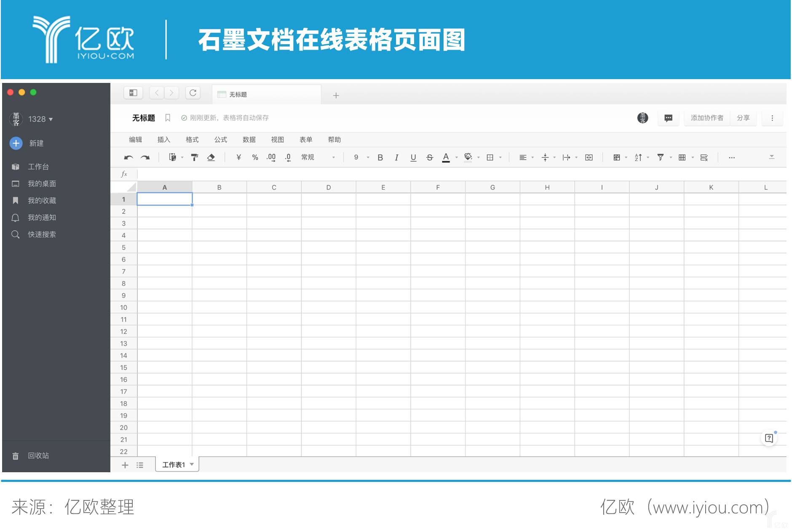Click the reload page icon
Viewport: 792px width, 532px height.
(193, 93)
